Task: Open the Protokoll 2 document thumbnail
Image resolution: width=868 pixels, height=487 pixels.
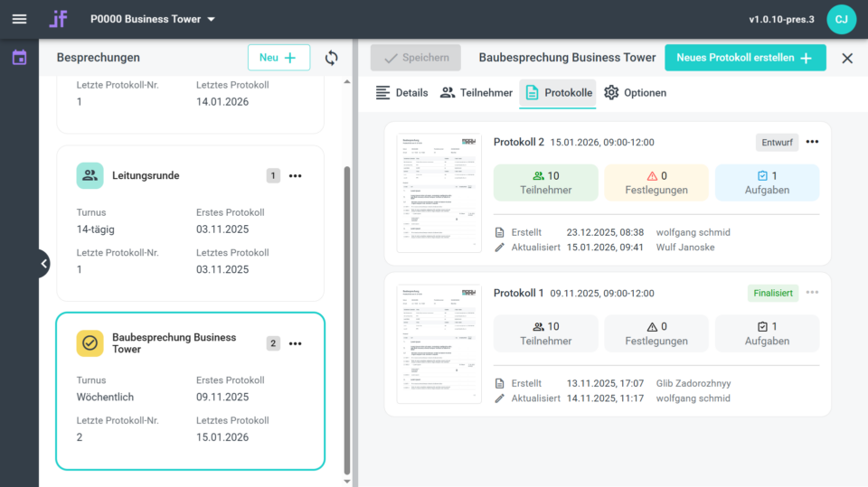Action: pos(439,193)
